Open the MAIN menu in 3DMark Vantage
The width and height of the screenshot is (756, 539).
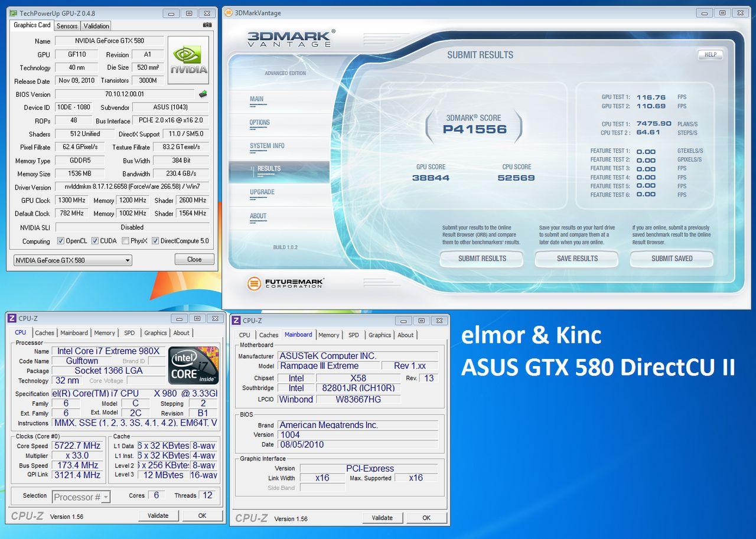(257, 99)
